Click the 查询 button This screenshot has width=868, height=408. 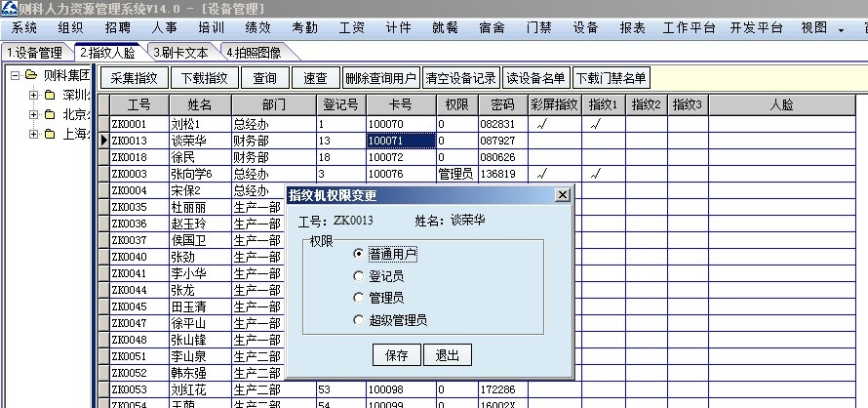click(265, 78)
